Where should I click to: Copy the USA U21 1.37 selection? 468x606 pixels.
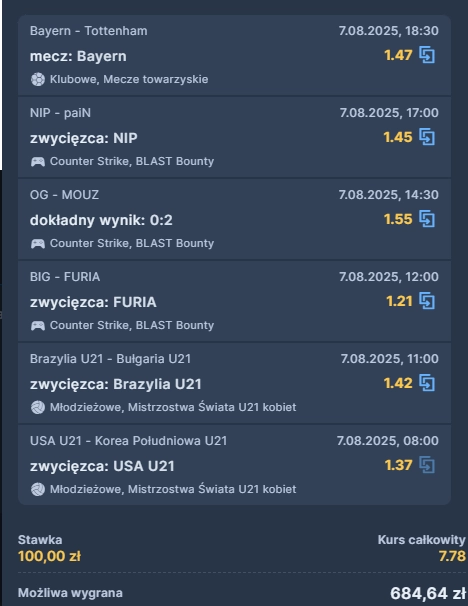tap(427, 465)
